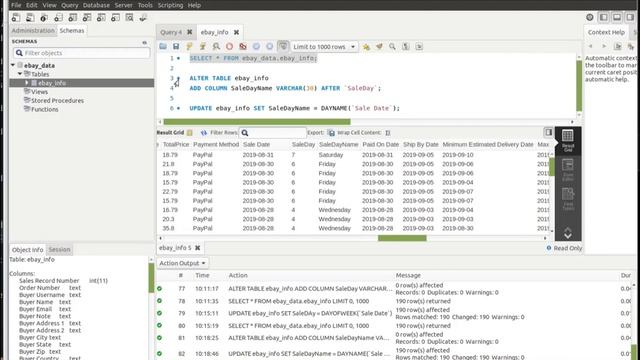Toggle result side panel visibility button
Screen dimensions: 640x360
549,132
